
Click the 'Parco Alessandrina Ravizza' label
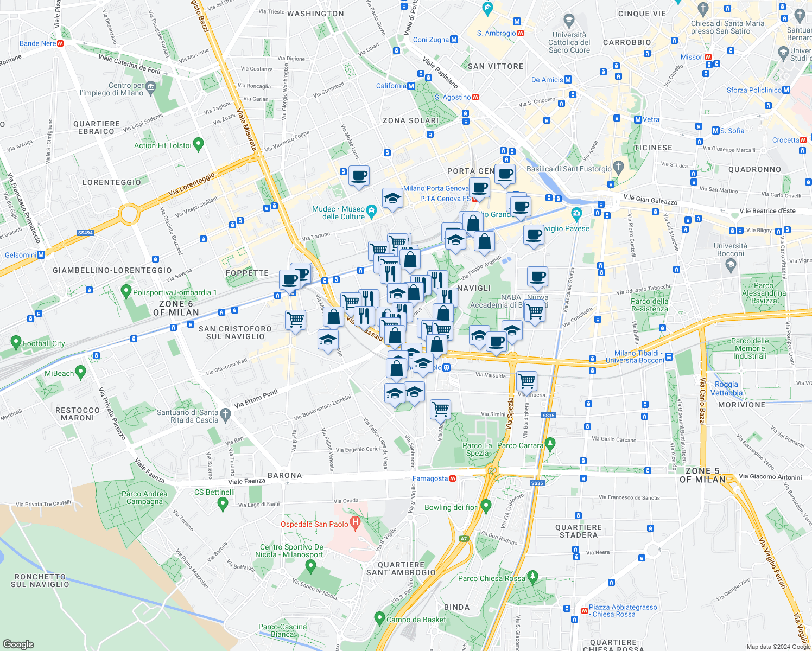click(764, 293)
